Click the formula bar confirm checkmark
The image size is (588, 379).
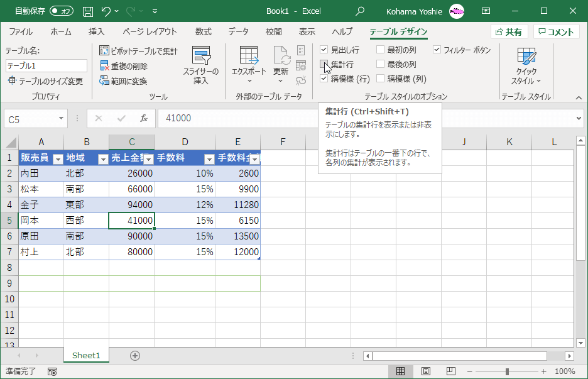121,119
